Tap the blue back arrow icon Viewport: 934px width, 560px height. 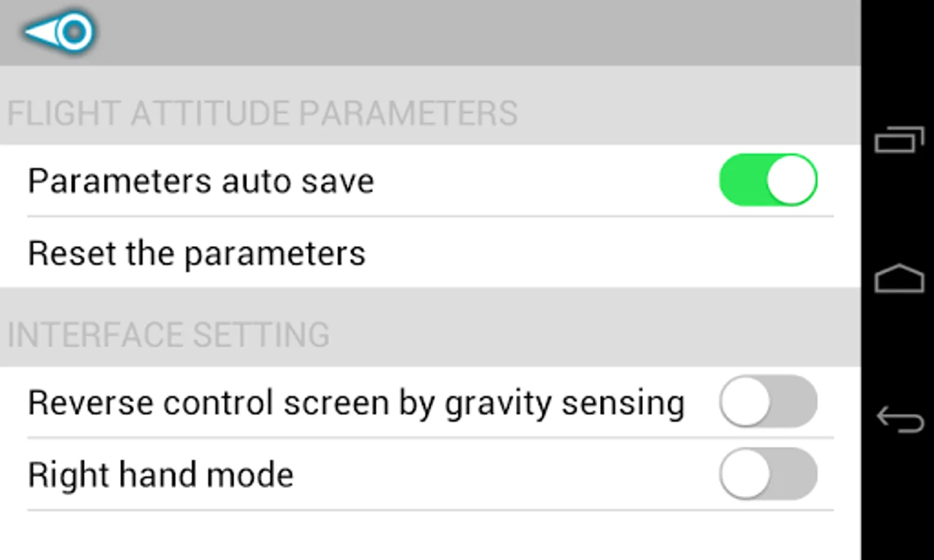tap(59, 32)
